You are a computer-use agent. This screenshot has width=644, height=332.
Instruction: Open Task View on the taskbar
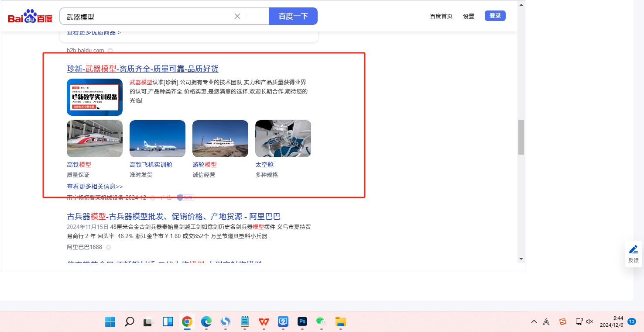tap(149, 322)
